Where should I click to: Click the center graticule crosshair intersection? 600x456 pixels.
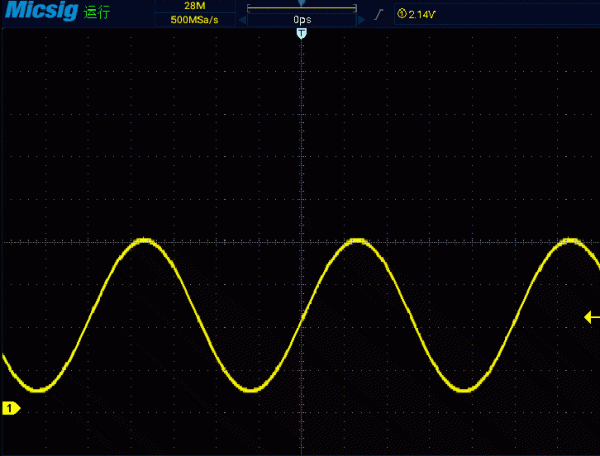click(x=302, y=242)
